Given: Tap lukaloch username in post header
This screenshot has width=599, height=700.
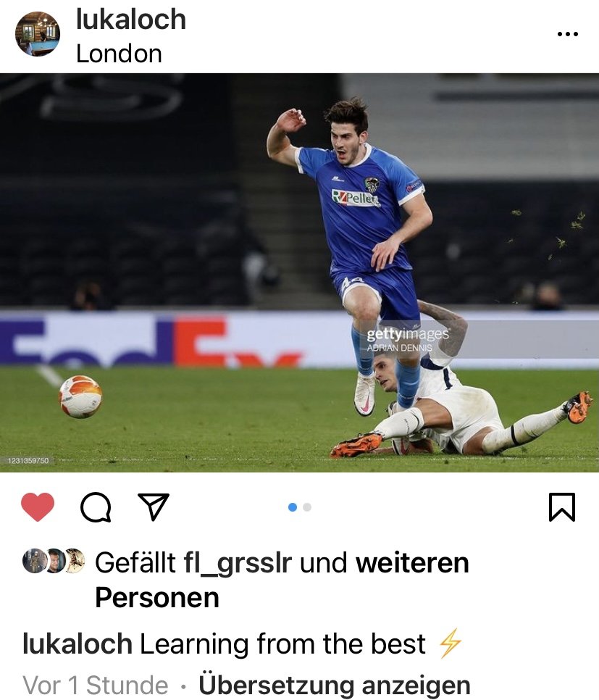Looking at the screenshot, I should point(131,19).
